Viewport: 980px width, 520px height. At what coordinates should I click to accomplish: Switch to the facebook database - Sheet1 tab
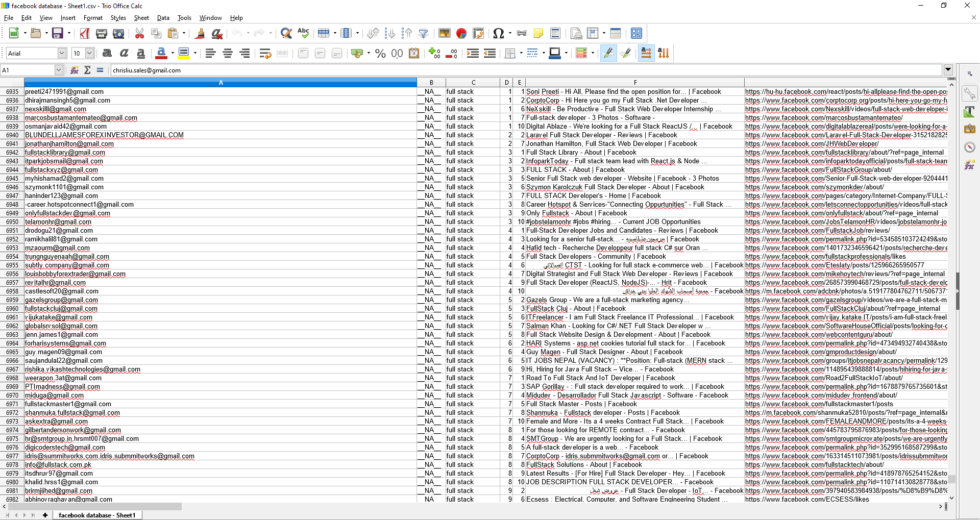pyautogui.click(x=97, y=515)
